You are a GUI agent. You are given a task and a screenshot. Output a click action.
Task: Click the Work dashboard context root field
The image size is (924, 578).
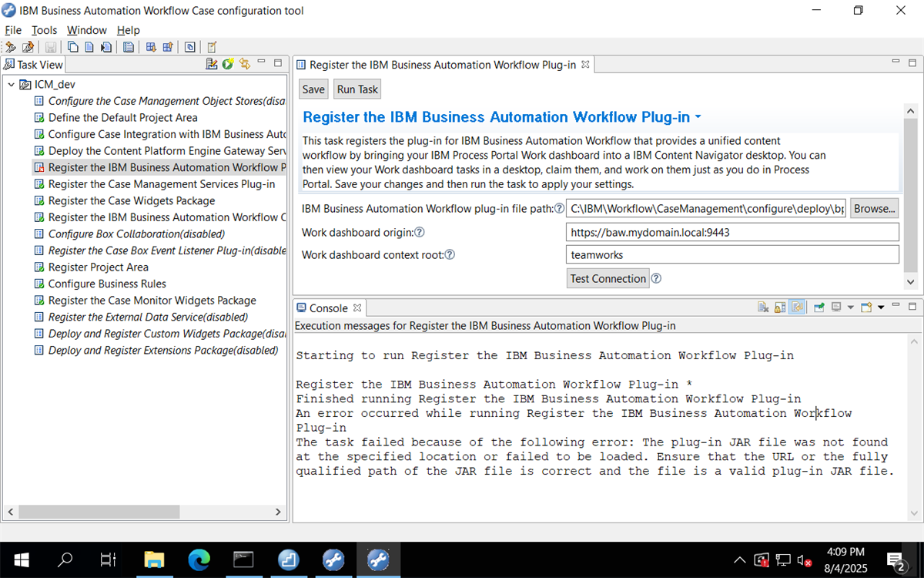tap(732, 255)
